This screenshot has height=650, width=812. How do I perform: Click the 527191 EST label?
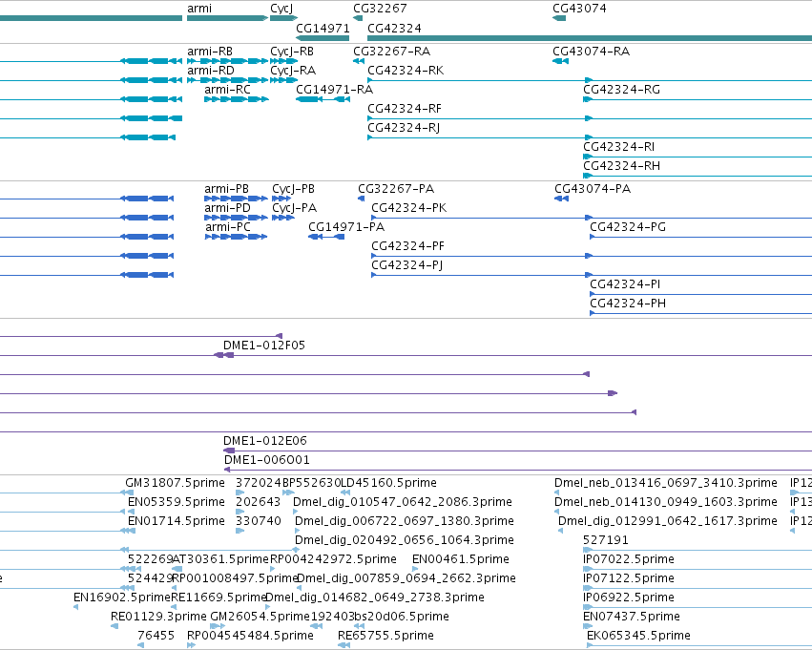pyautogui.click(x=606, y=541)
